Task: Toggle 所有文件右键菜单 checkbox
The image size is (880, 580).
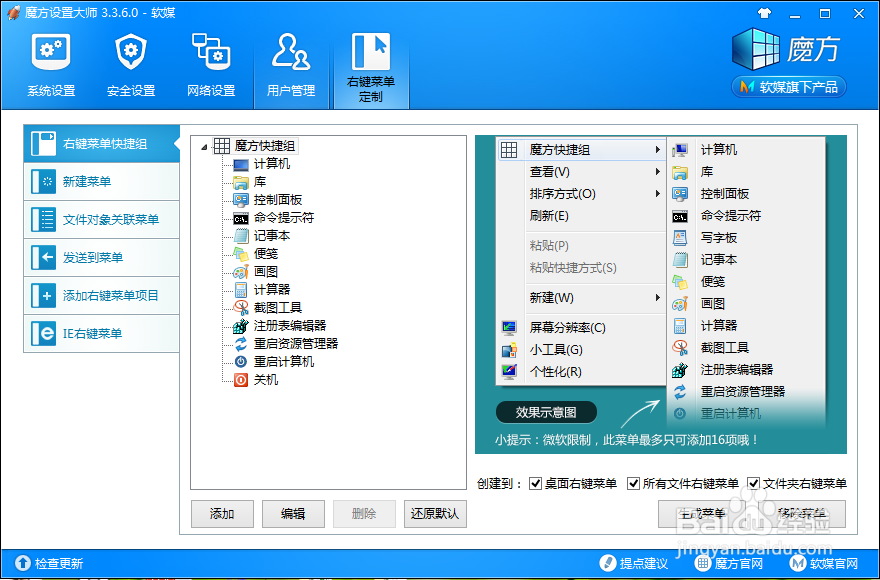Action: click(634, 483)
